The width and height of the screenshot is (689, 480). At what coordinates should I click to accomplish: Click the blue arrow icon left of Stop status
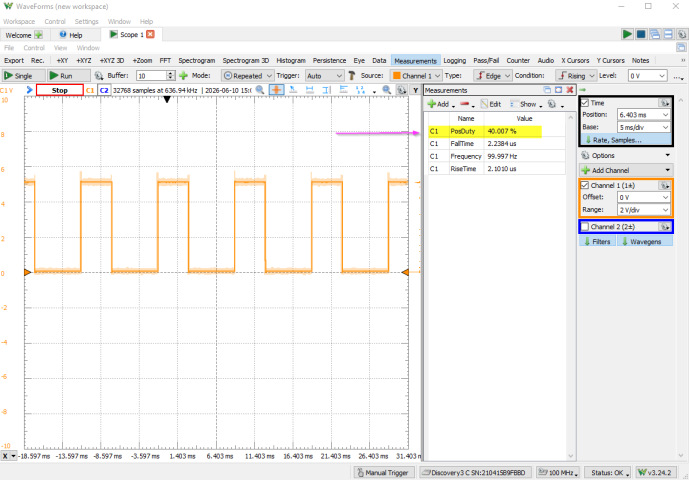point(29,90)
